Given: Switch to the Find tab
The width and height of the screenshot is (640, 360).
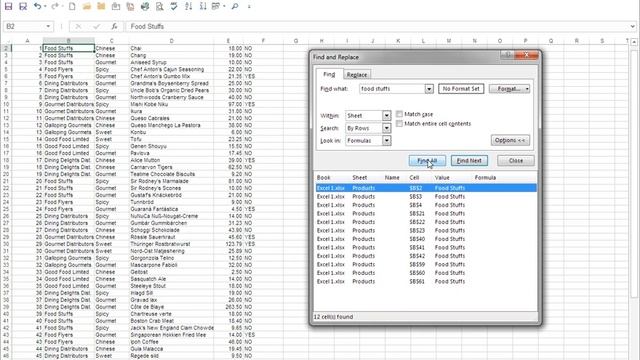Looking at the screenshot, I should [x=329, y=74].
